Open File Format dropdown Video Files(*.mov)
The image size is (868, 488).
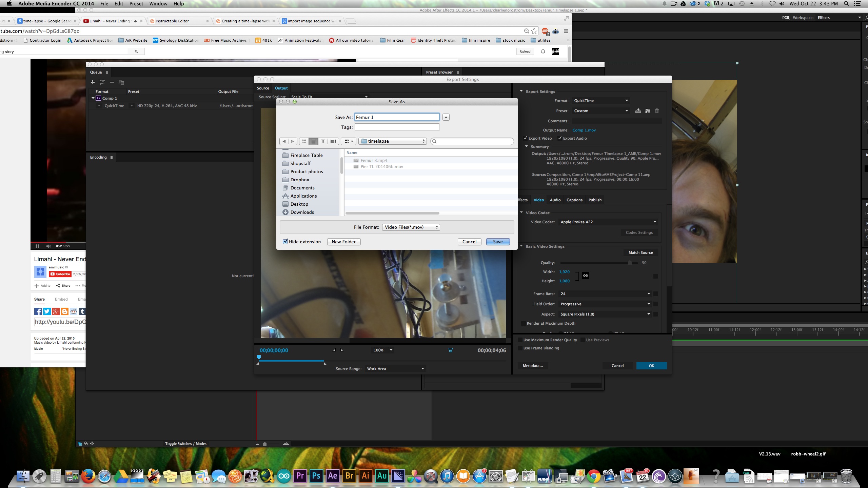(x=411, y=227)
